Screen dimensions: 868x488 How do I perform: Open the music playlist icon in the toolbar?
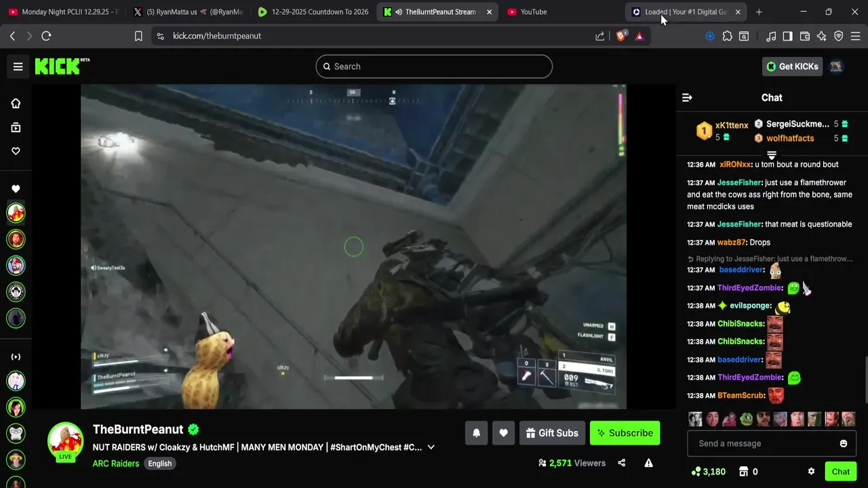click(771, 36)
